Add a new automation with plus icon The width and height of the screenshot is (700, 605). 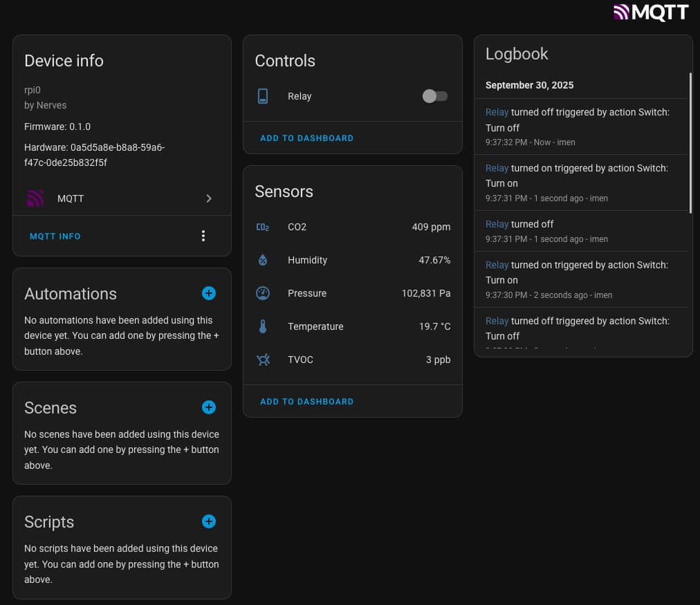209,293
